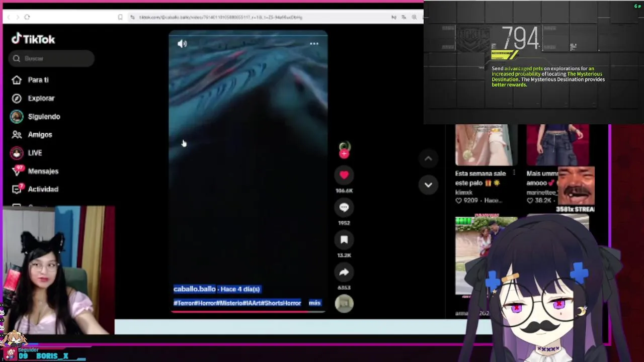The width and height of the screenshot is (644, 362).
Task: Open the #ShortsHorror hashtag
Action: pos(281,303)
